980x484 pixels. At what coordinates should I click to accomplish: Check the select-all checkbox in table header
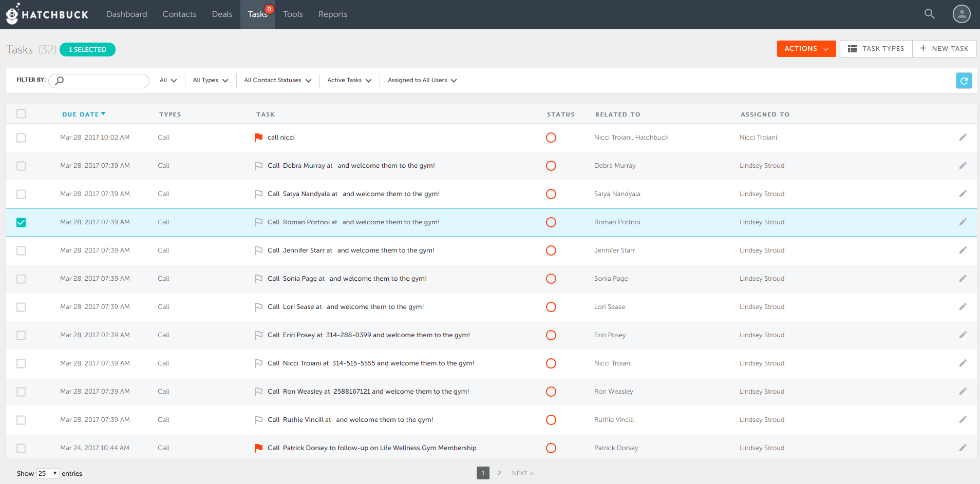coord(21,114)
